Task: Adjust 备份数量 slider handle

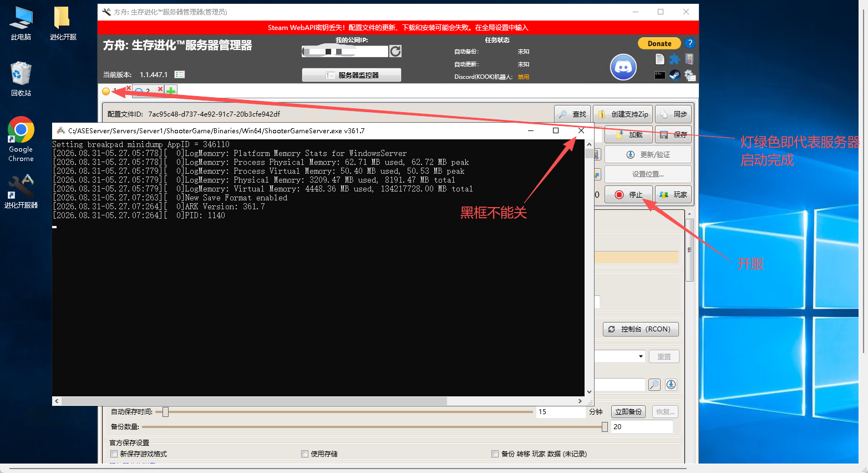Action: [605, 427]
